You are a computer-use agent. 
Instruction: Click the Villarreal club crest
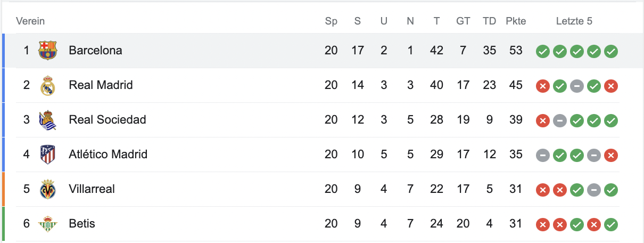coord(48,189)
